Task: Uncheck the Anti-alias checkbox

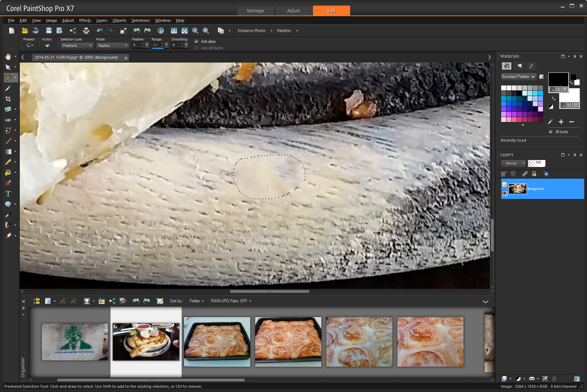Action: click(196, 41)
